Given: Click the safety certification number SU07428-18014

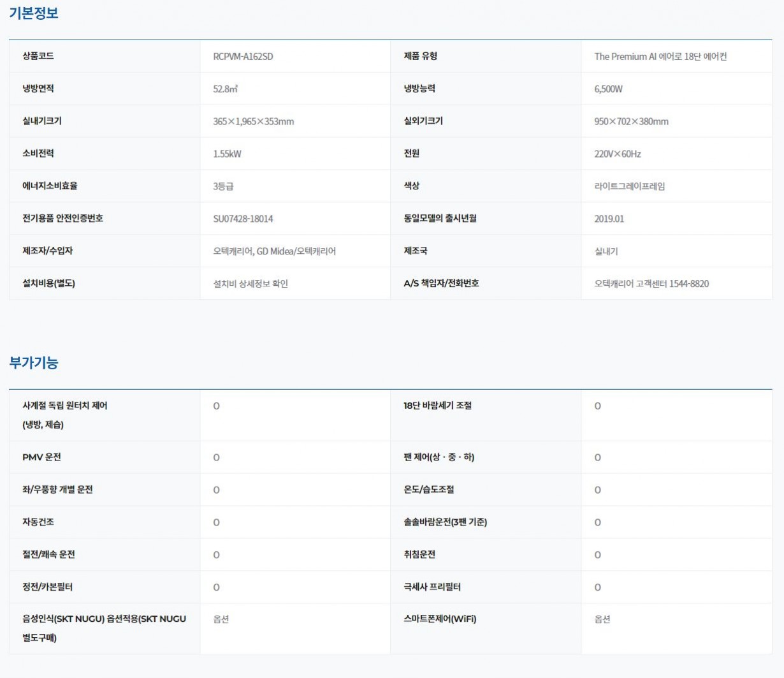Looking at the screenshot, I should point(243,219).
